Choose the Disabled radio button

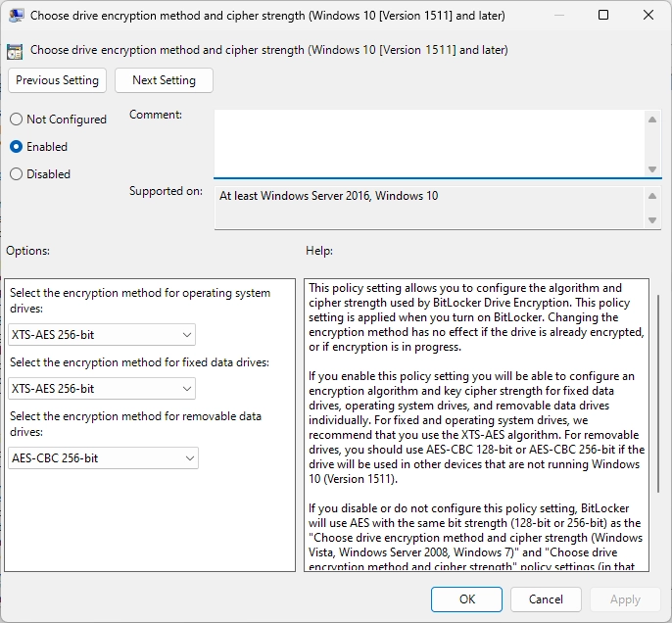(17, 174)
